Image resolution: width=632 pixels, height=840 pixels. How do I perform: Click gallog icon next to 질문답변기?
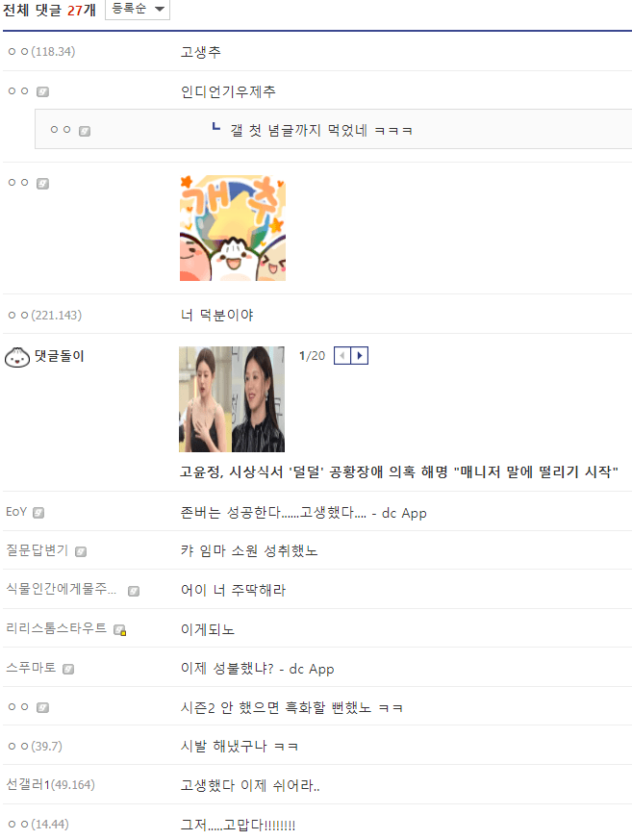[81, 551]
